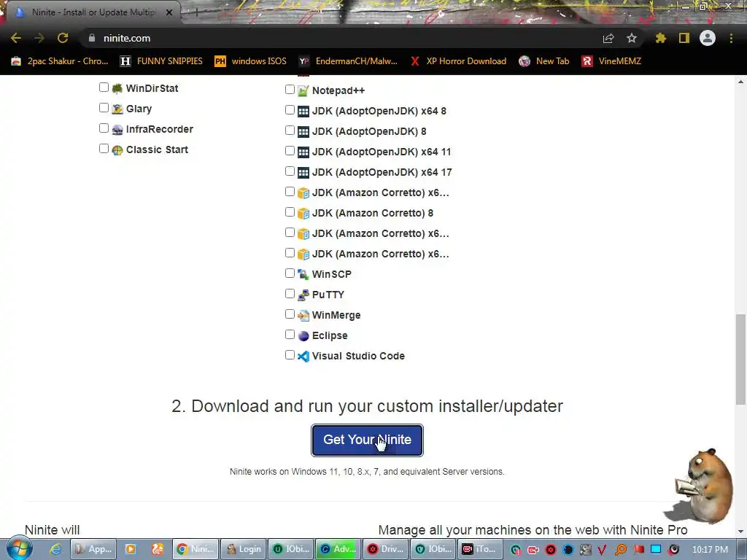Switch to the App... taskbar window

click(x=93, y=549)
